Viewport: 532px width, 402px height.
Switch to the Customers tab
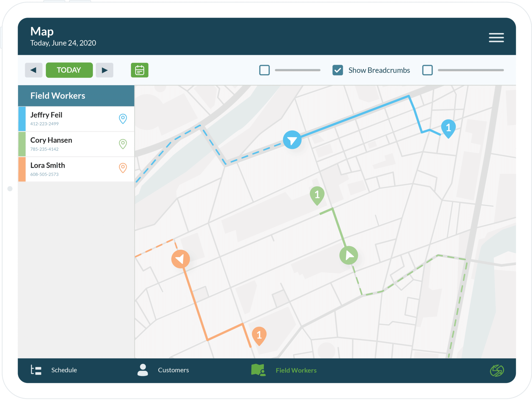(163, 370)
